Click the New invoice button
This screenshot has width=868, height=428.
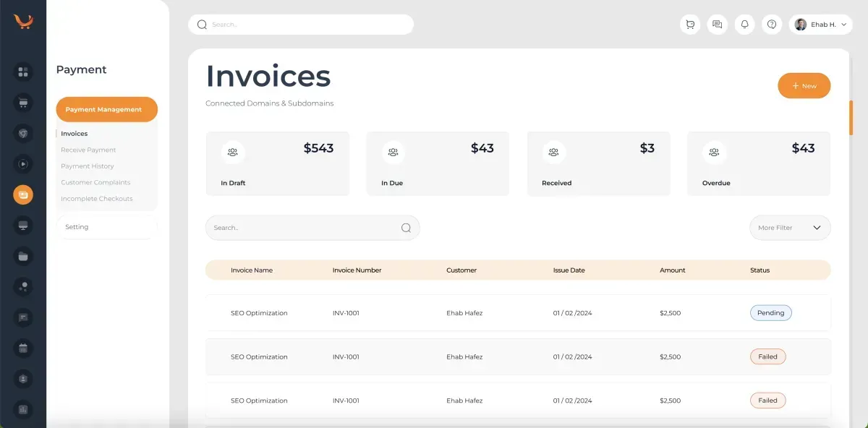tap(804, 86)
